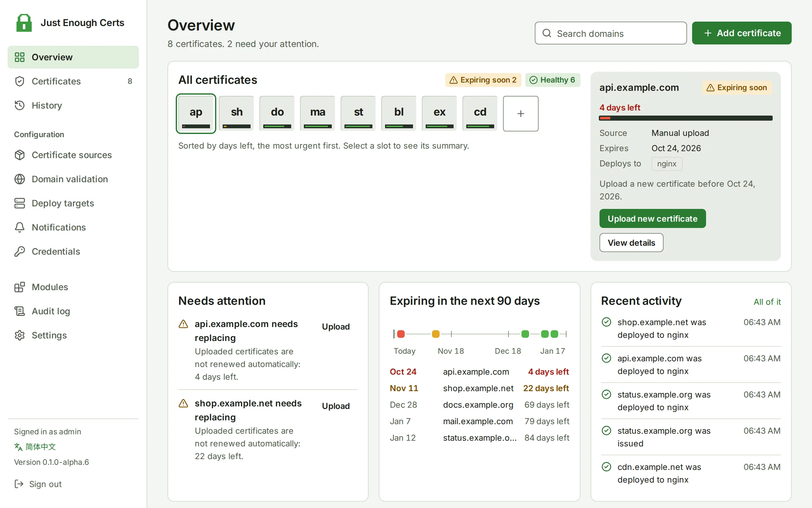
Task: Click Upload new certificate button
Action: 653,219
